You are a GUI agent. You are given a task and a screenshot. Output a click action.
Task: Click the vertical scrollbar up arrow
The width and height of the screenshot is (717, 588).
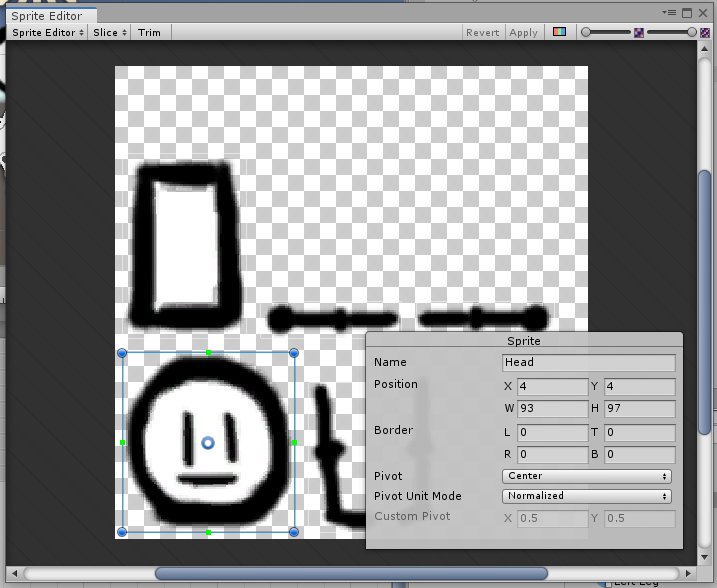(705, 48)
